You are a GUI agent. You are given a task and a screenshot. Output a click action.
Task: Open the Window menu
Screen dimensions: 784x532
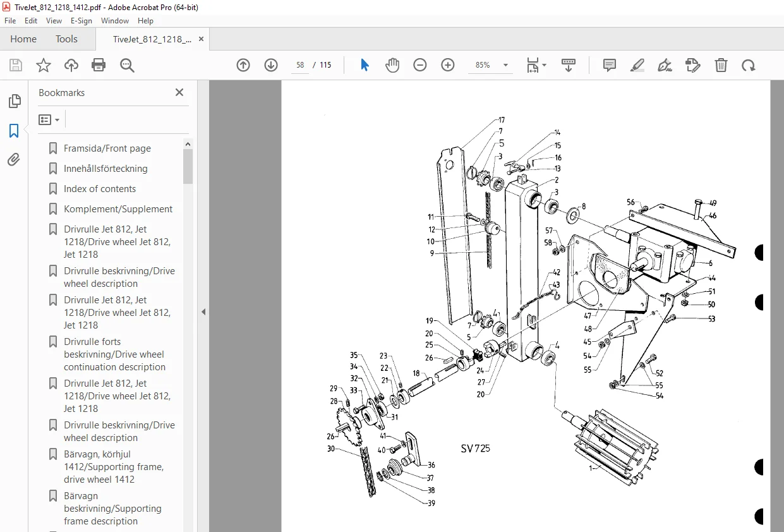coord(115,21)
